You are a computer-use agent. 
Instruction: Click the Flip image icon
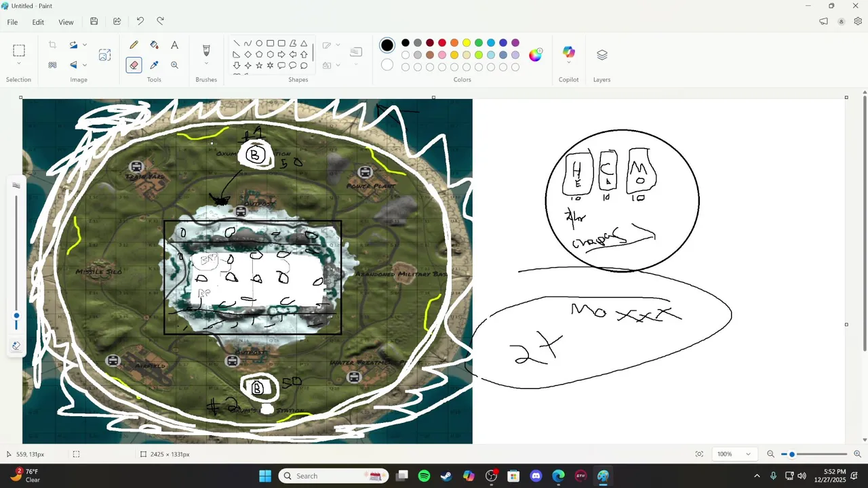(x=73, y=65)
